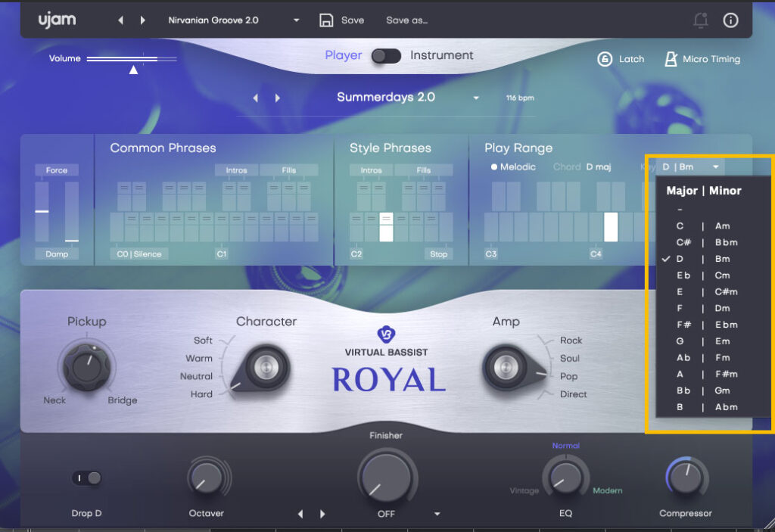This screenshot has width=775, height=532.
Task: Click the Pickup knob
Action: click(86, 367)
